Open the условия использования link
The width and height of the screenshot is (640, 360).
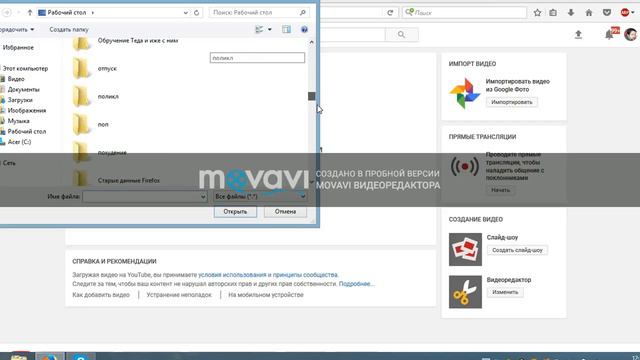click(232, 275)
